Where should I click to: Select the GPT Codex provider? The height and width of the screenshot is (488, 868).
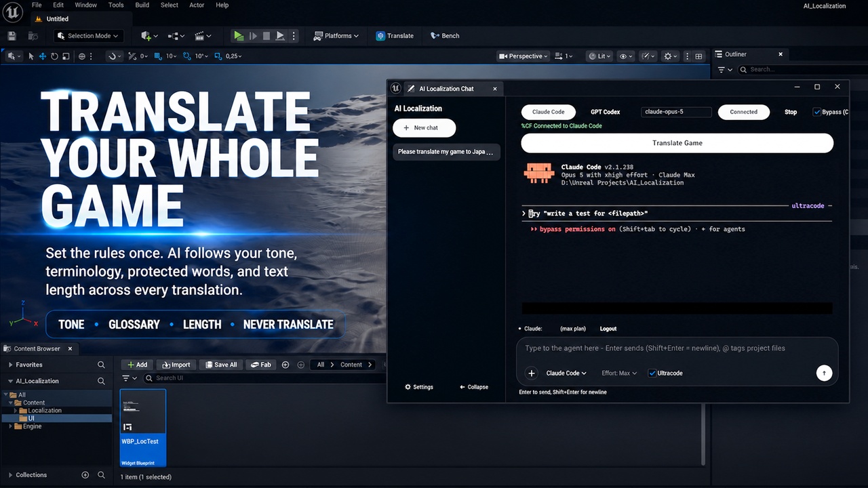[x=606, y=112]
